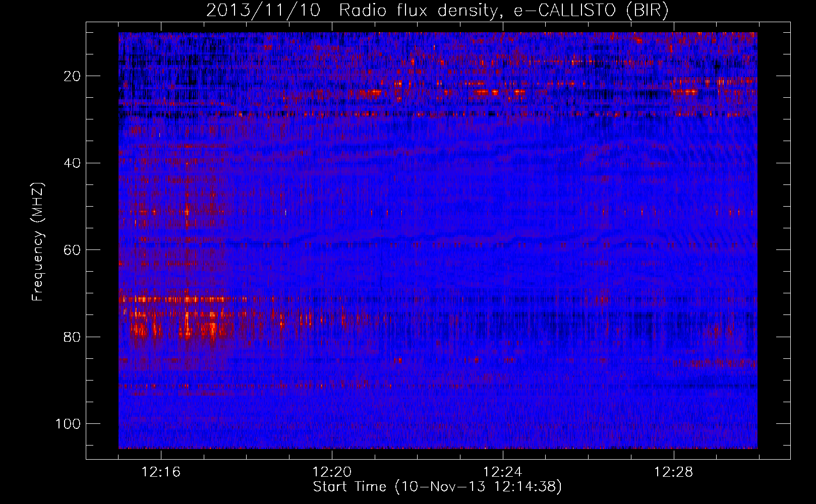The width and height of the screenshot is (816, 504).
Task: Click the 60 frequency tick label
Action: click(73, 250)
